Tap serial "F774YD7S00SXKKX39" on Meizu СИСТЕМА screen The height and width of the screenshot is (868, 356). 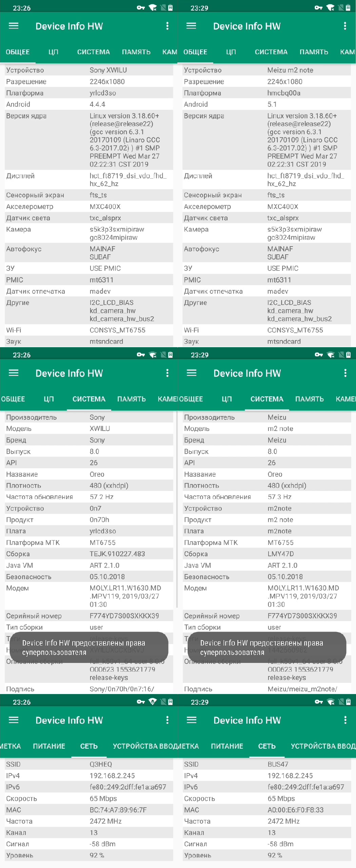tap(302, 616)
